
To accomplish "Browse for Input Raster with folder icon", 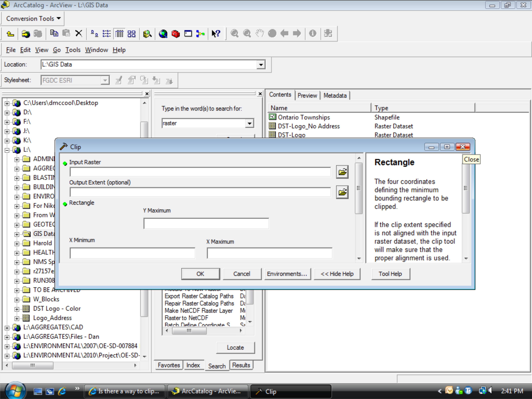I will tap(342, 172).
